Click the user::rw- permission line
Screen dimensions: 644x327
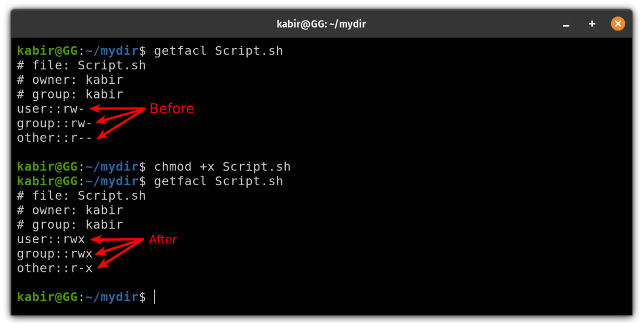pyautogui.click(x=51, y=109)
